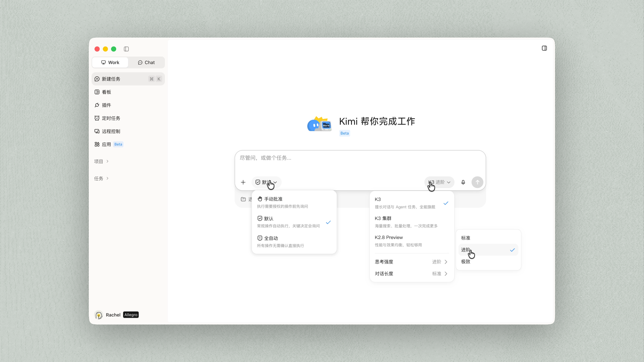The width and height of the screenshot is (644, 362).
Task: Click the Kimi 帮你完成工作 heading
Action: pyautogui.click(x=377, y=121)
